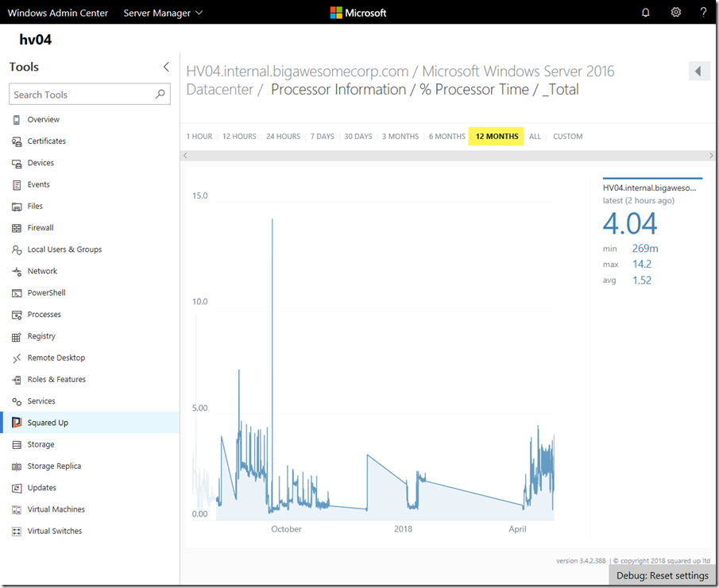Viewport: 719px width, 588px height.
Task: Select the 3 MONTHS time range
Action: pos(400,136)
